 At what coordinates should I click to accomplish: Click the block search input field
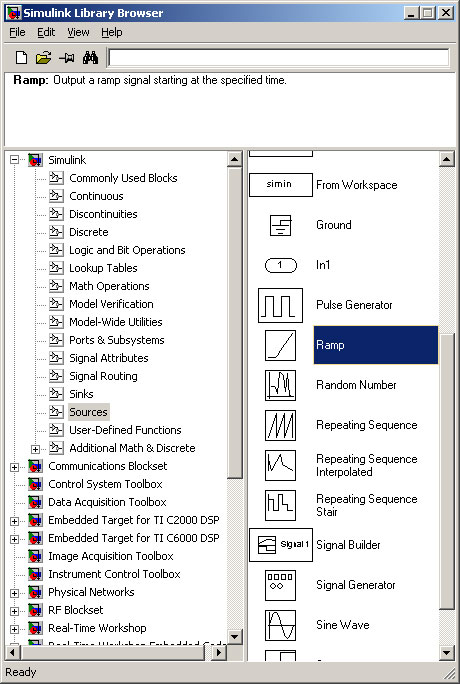click(x=279, y=58)
